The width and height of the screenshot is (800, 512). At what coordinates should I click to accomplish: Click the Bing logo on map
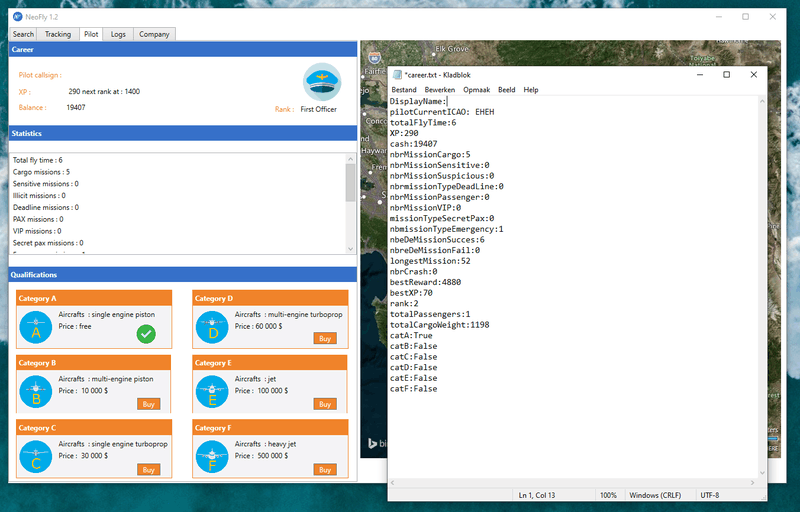[x=377, y=443]
